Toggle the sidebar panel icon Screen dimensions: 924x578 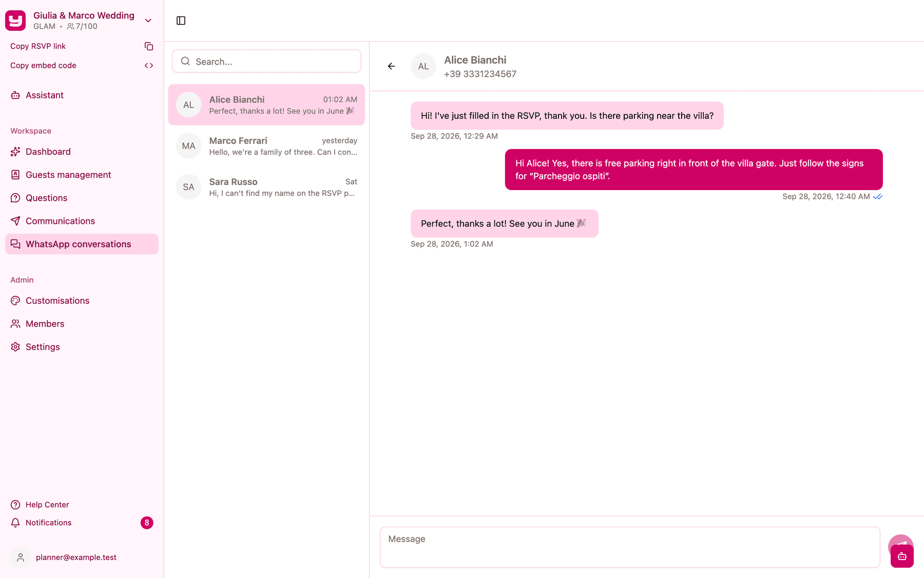pyautogui.click(x=181, y=21)
